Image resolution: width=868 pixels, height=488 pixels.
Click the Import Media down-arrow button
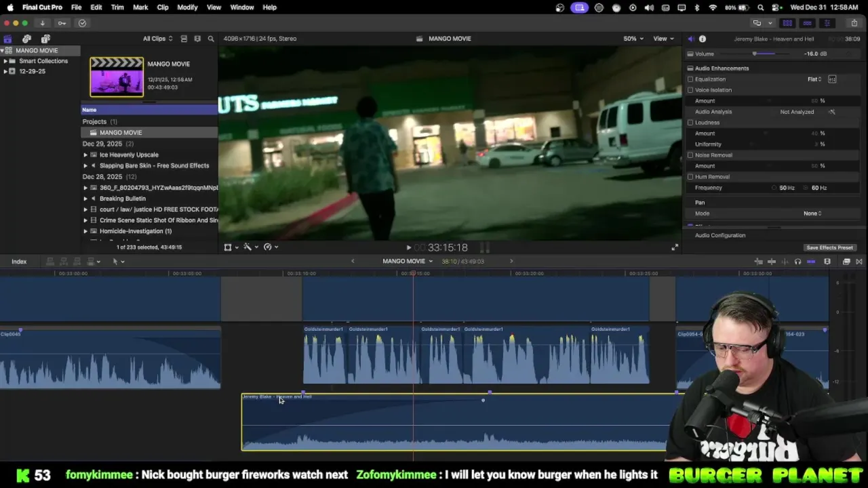[x=42, y=23]
